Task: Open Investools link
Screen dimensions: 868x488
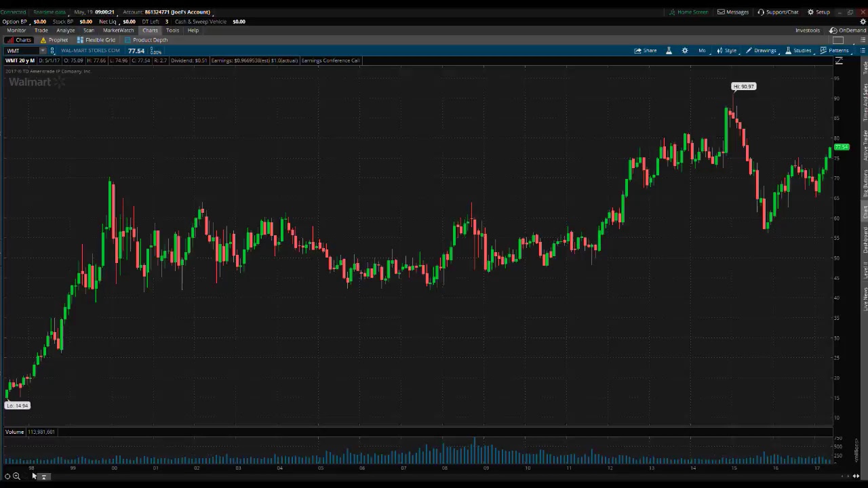Action: [x=808, y=30]
